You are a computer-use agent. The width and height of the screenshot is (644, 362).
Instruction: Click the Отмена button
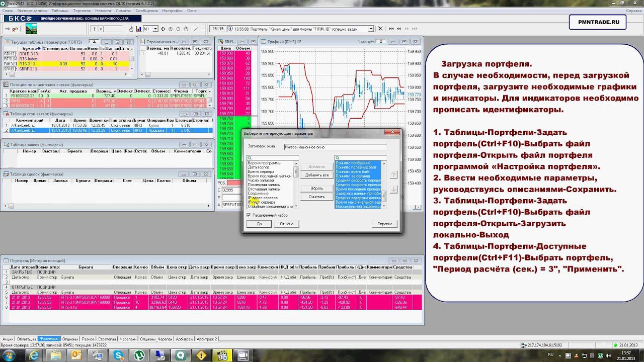pos(287,224)
